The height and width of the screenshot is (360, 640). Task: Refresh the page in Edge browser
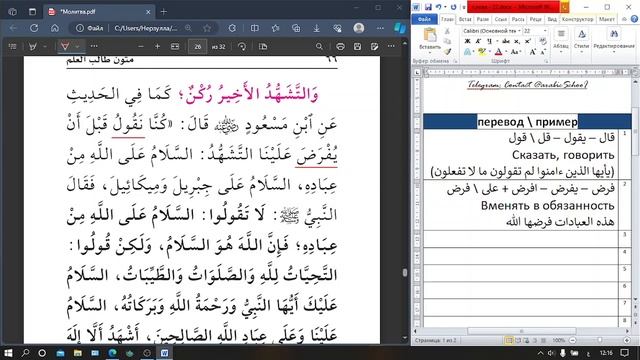click(x=34, y=28)
